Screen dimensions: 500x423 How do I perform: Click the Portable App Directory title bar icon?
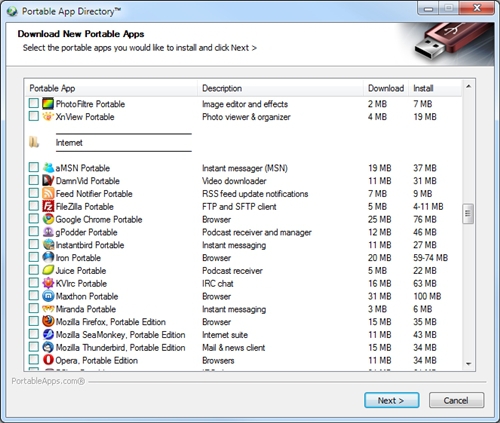pyautogui.click(x=12, y=12)
